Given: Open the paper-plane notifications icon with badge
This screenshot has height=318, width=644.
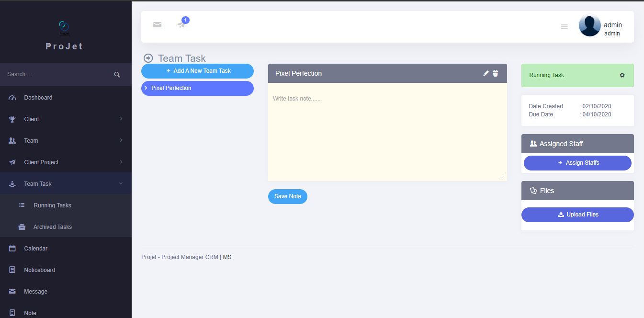Looking at the screenshot, I should (x=181, y=24).
